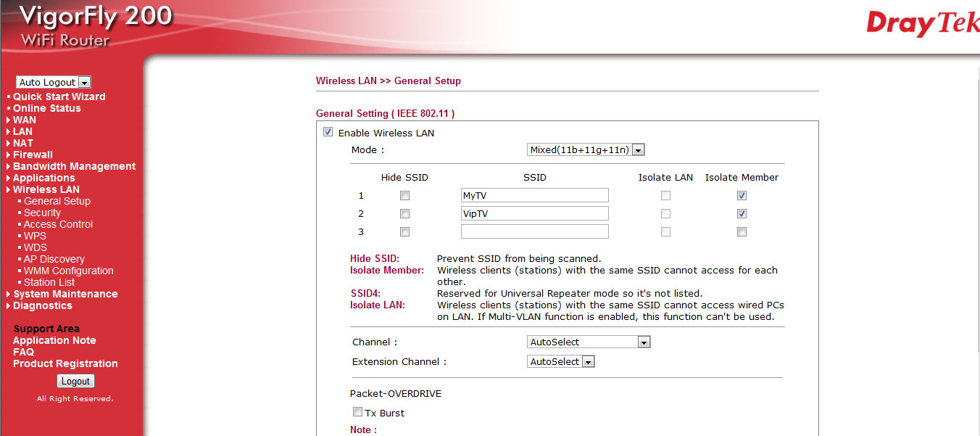980x436 pixels.
Task: Toggle Isolate LAN checkbox for MyTV
Action: [x=665, y=195]
